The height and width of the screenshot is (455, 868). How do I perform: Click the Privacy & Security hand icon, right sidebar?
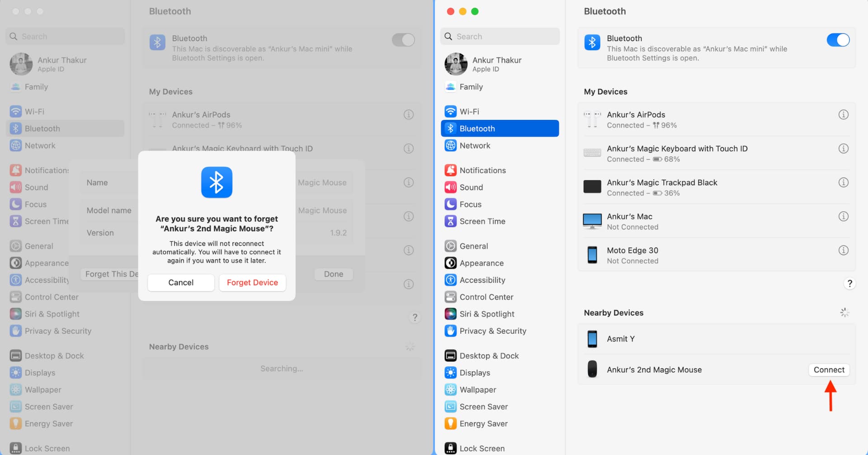(450, 331)
